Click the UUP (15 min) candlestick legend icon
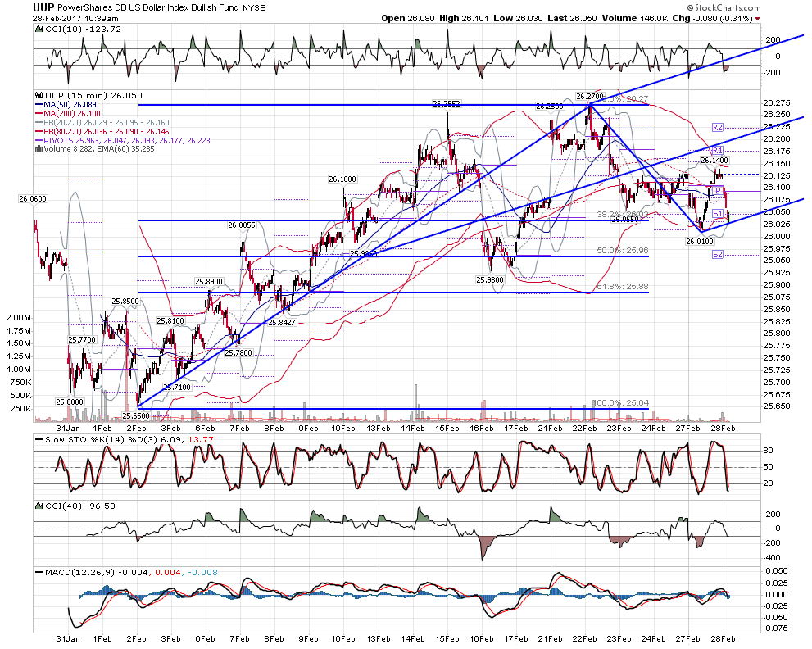Image resolution: width=812 pixels, height=649 pixels. click(x=39, y=95)
